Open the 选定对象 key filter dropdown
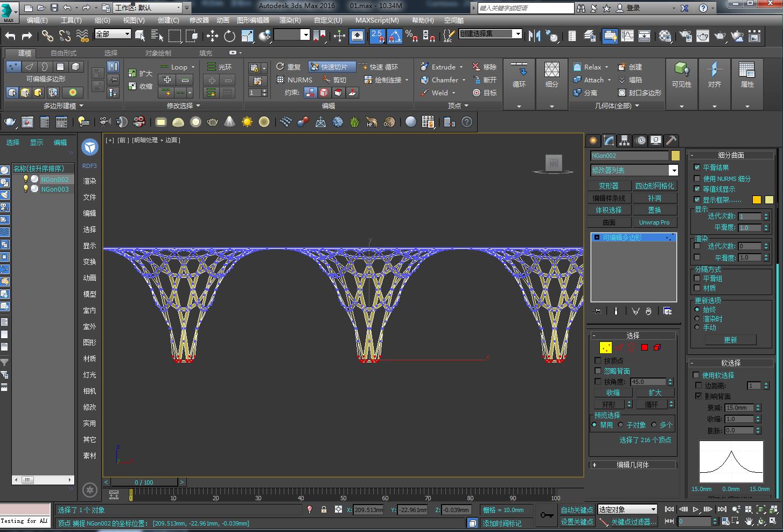Image resolution: width=783 pixels, height=532 pixels. point(627,509)
